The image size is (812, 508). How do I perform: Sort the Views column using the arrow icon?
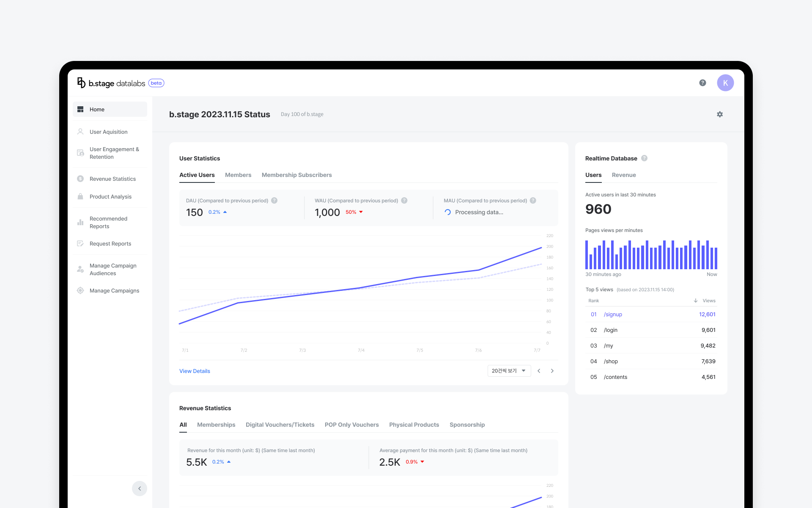696,301
